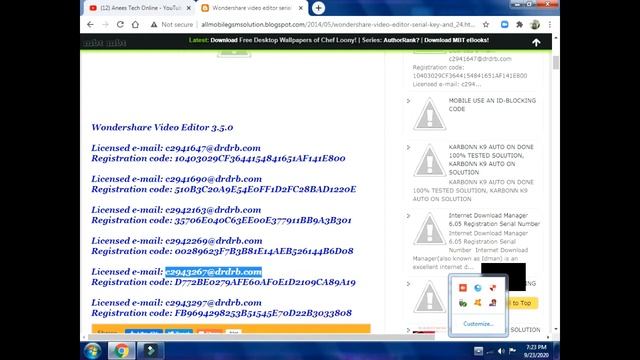Click email text c2942163@drdrb.com
Screen dimensions: 640x360
point(213,210)
